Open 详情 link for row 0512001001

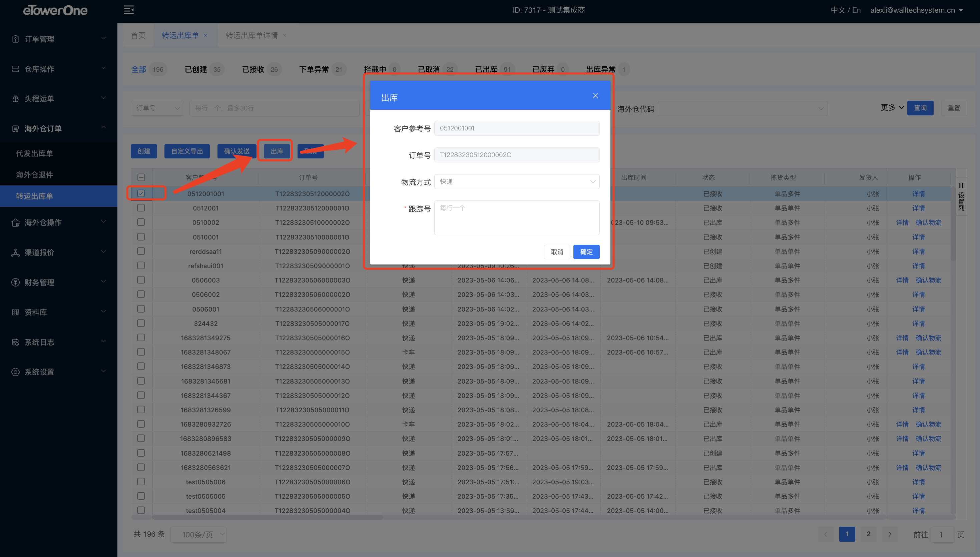pos(918,194)
